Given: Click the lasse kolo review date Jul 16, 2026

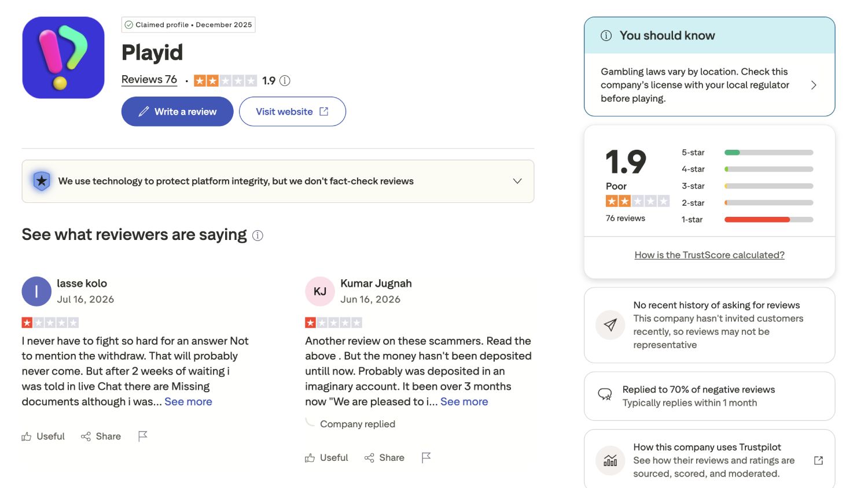Looking at the screenshot, I should click(86, 300).
